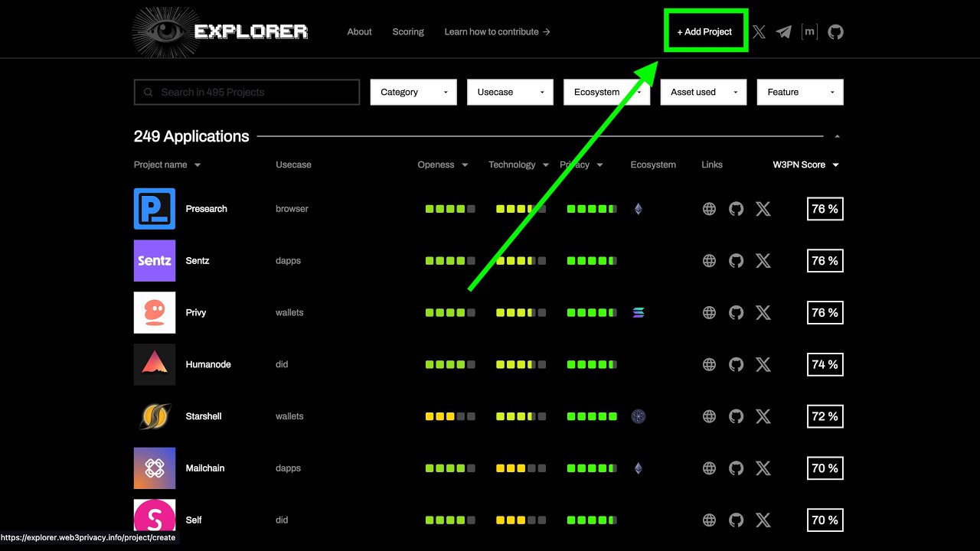
Task: Follow Learn how to contribute link
Action: point(497,32)
